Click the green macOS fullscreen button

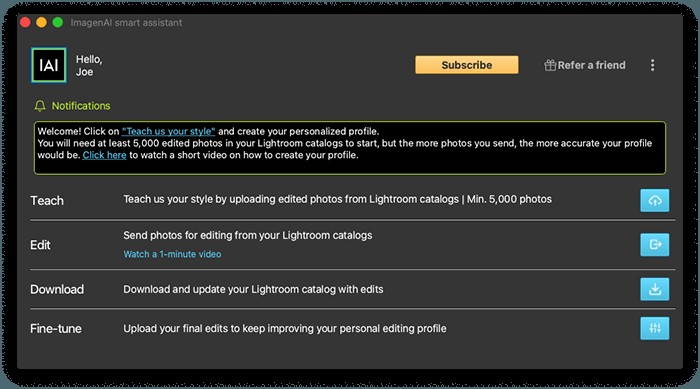pos(58,22)
